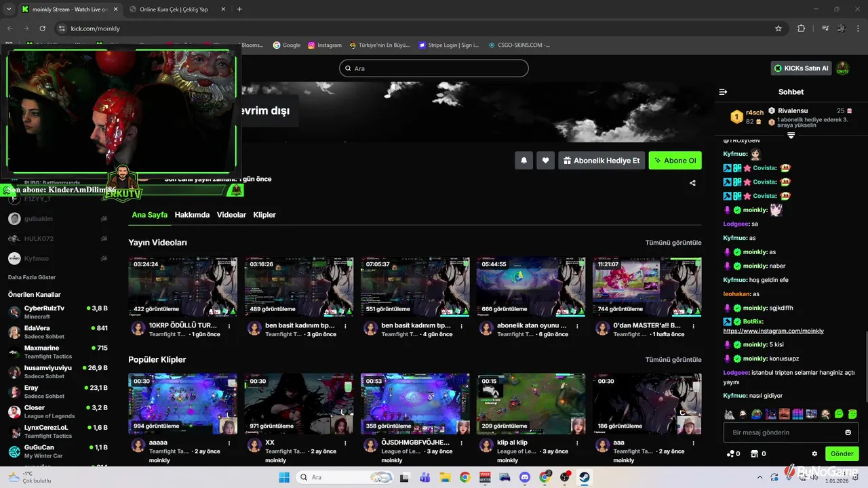
Task: Open CyberRulzTv recommended channel
Action: (x=58, y=312)
